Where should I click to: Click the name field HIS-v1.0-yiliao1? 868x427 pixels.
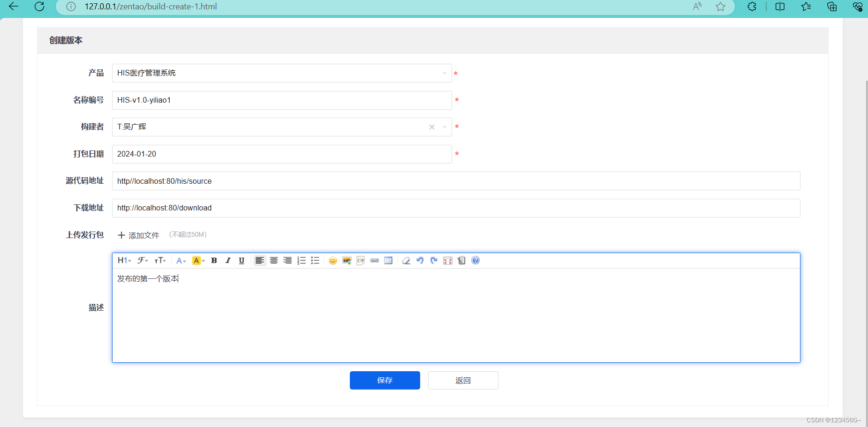pos(282,100)
